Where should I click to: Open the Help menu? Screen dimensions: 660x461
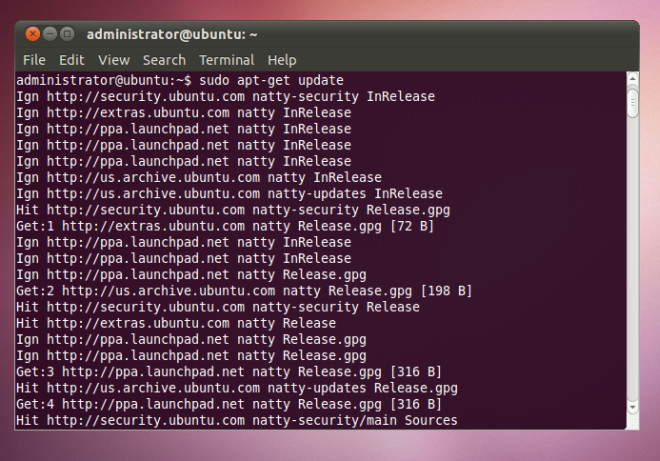coord(282,60)
